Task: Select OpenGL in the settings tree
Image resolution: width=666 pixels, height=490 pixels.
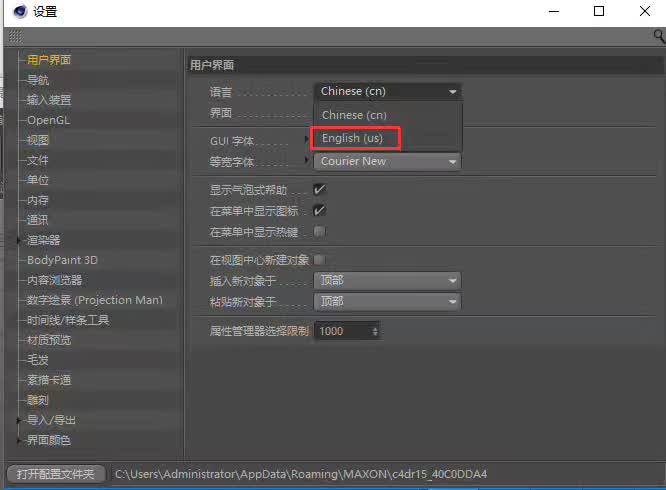Action: coord(49,120)
